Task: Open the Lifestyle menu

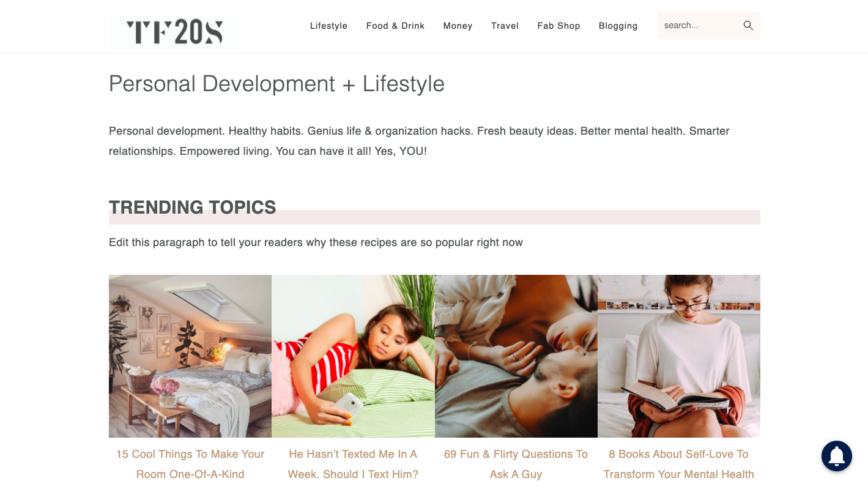Action: click(x=328, y=26)
